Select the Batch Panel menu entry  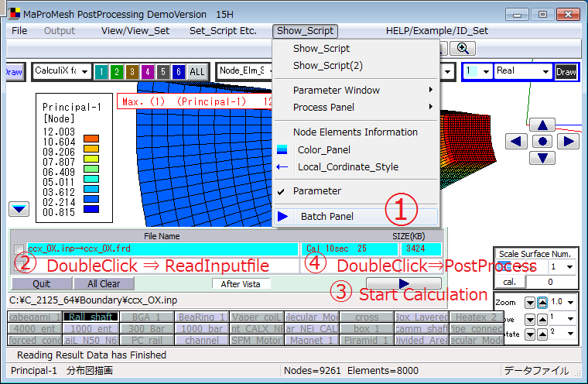pyautogui.click(x=356, y=216)
